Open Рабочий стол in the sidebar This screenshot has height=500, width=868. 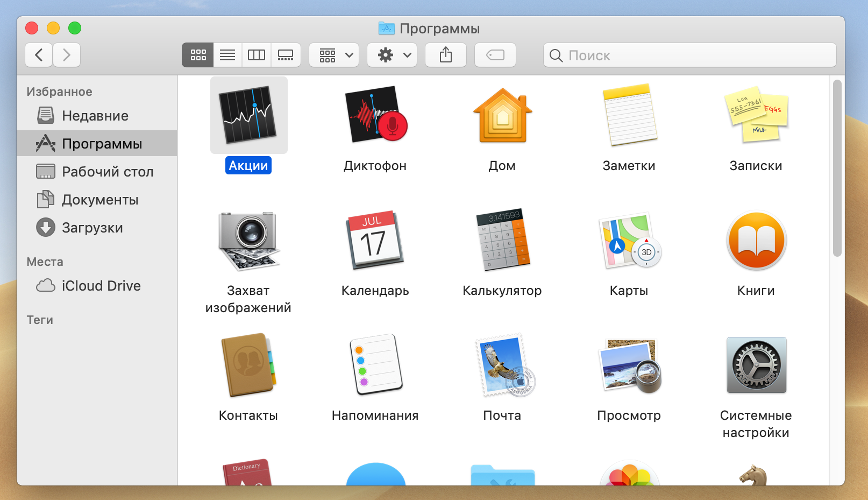point(97,171)
